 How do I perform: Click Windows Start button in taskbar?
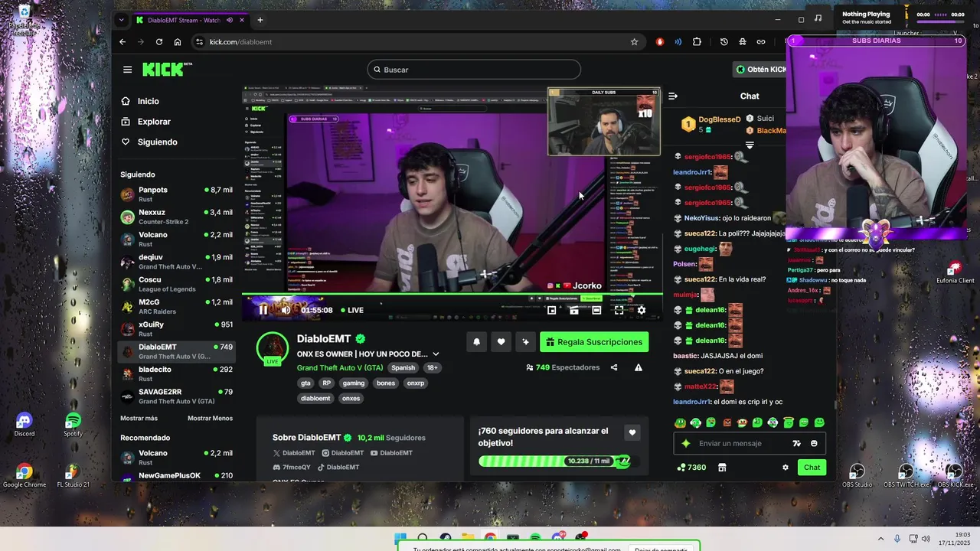point(400,538)
